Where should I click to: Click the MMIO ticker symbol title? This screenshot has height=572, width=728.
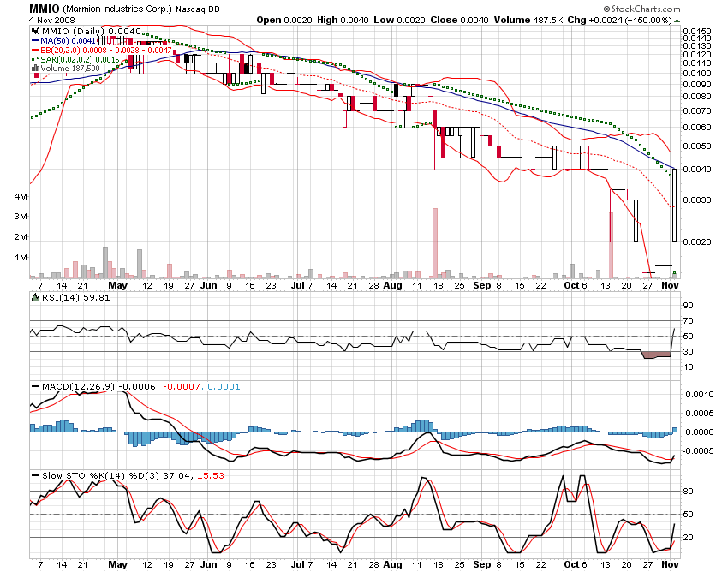(x=45, y=9)
